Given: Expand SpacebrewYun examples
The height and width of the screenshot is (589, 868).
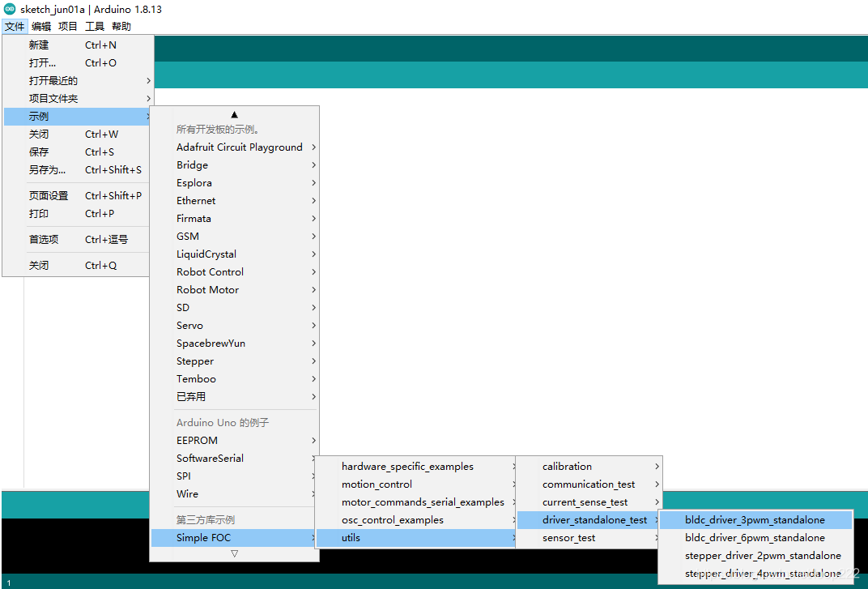Looking at the screenshot, I should point(234,343).
